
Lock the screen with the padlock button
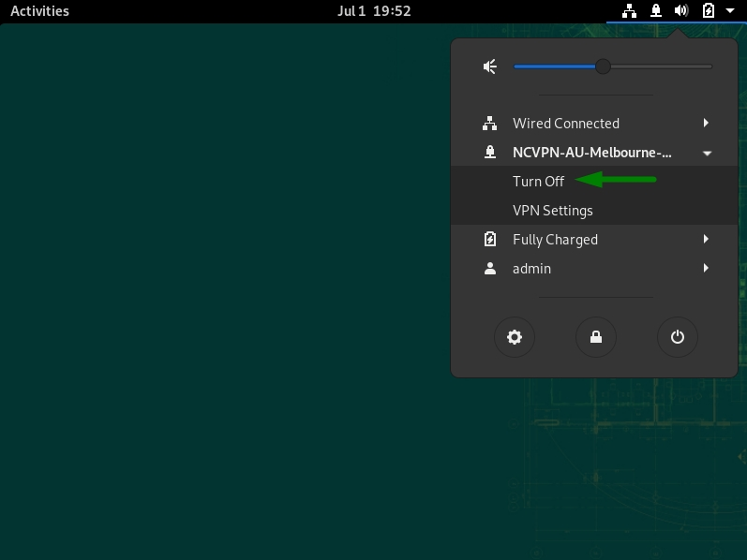pyautogui.click(x=596, y=337)
